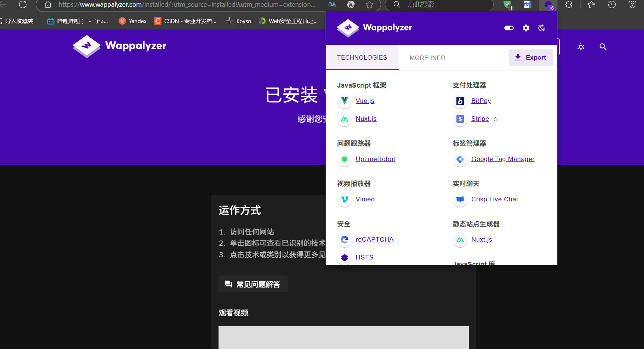
Task: Click the browser refresh button
Action: [x=23, y=4]
